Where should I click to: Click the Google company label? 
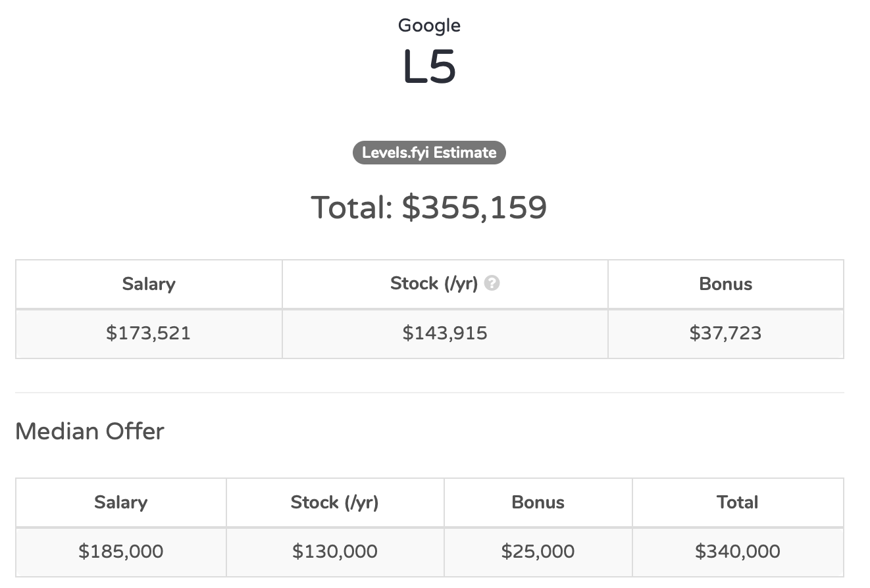[429, 26]
